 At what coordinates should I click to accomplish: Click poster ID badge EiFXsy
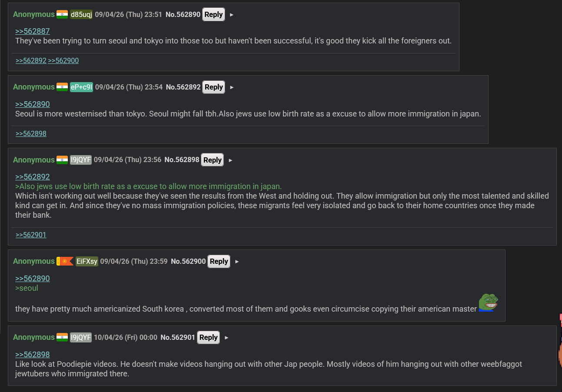(x=87, y=261)
